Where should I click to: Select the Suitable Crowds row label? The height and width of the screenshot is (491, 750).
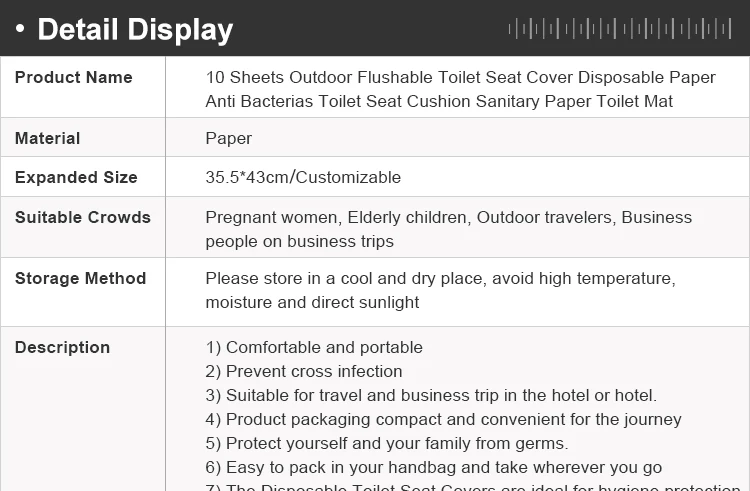click(82, 218)
